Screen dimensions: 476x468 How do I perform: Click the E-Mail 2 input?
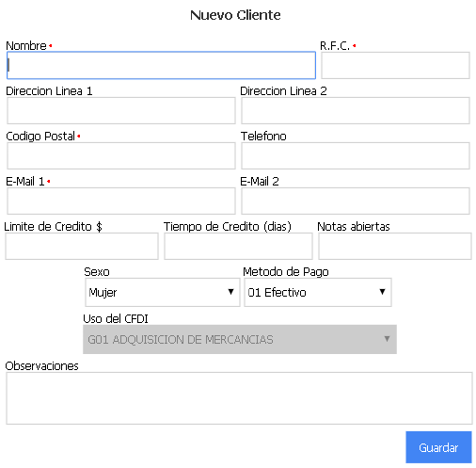pos(356,201)
